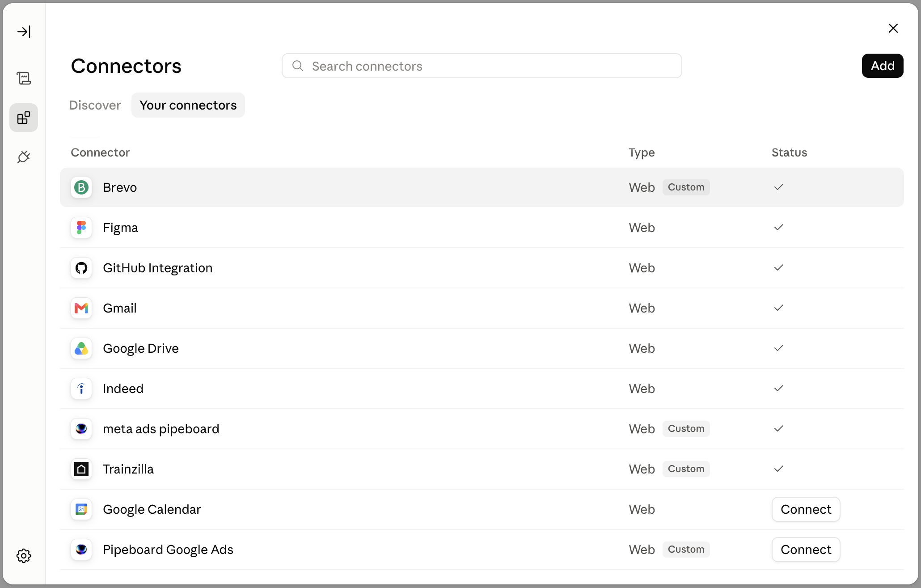
Task: Click the Web type in Gmail row
Action: click(642, 308)
